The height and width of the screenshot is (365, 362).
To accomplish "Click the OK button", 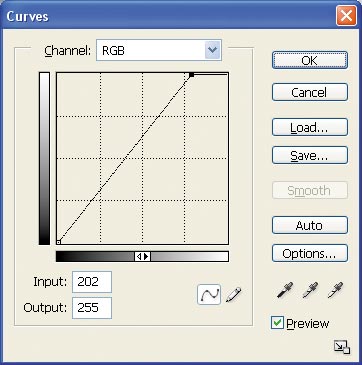I will (310, 60).
